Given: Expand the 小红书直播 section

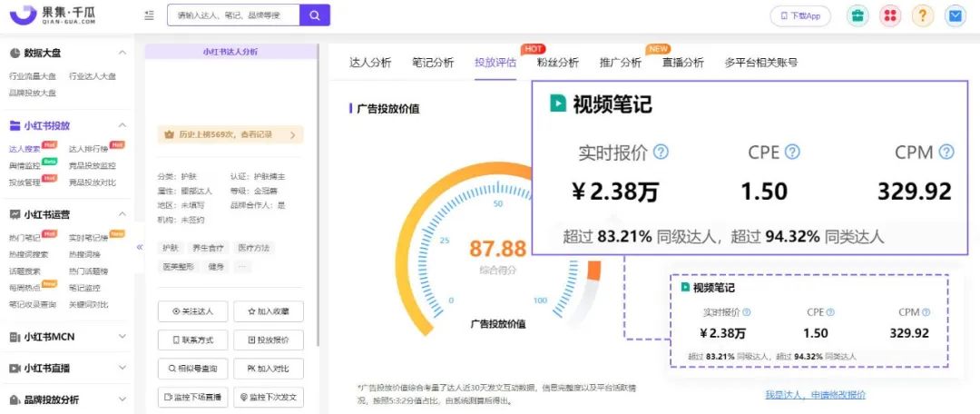Looking at the screenshot, I should point(122,369).
